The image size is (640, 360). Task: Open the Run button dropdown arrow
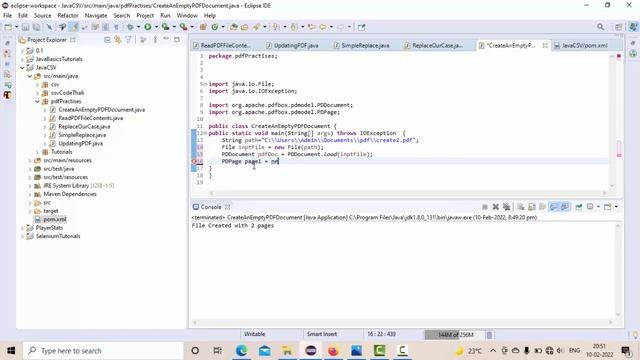click(x=156, y=27)
